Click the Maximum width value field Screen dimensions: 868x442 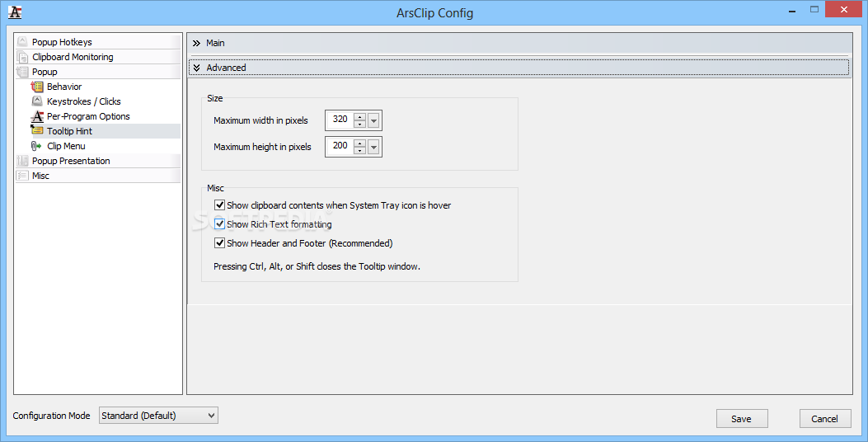click(x=340, y=120)
